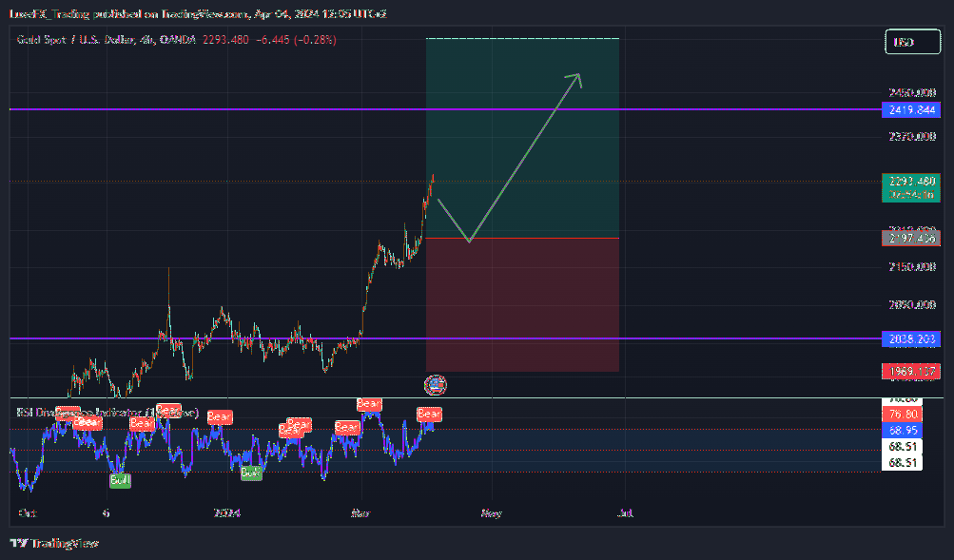Select the 2038.203 purple line price label
This screenshot has height=560, width=954.
pyautogui.click(x=911, y=338)
